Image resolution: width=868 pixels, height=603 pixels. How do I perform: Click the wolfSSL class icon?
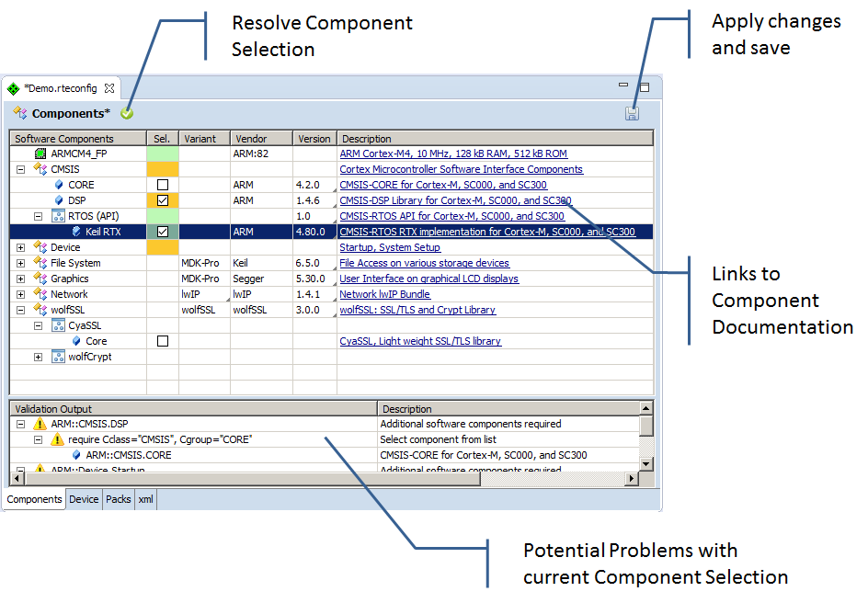click(40, 310)
